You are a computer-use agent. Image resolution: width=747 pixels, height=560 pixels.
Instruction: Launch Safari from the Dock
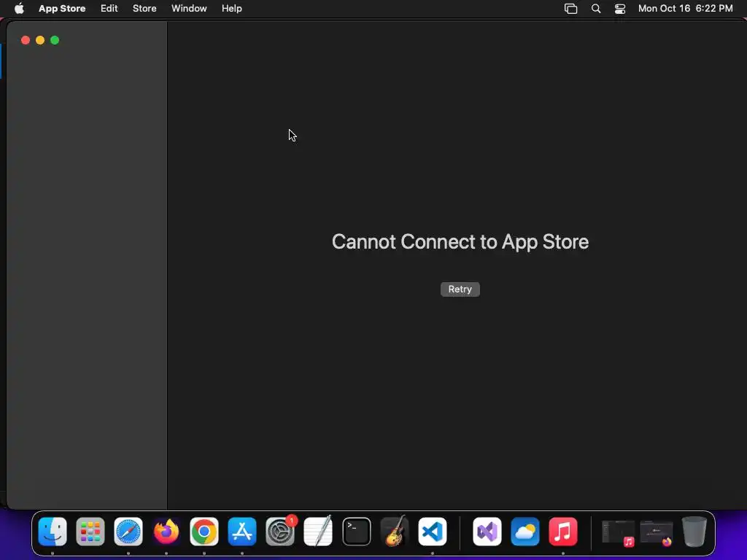128,532
